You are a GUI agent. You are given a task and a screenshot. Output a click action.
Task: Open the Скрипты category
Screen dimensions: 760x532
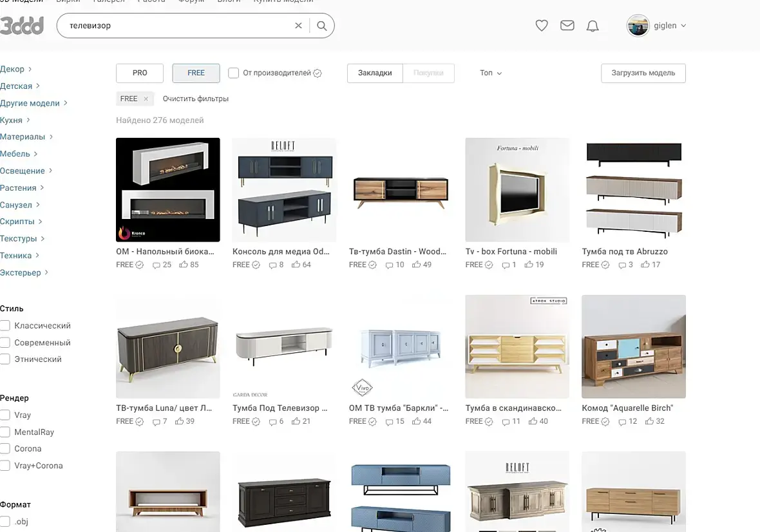tap(21, 222)
